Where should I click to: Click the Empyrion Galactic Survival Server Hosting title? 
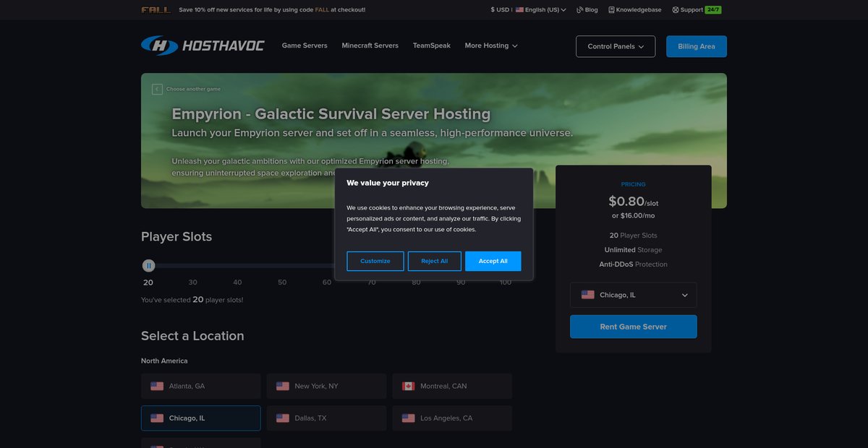tap(331, 114)
